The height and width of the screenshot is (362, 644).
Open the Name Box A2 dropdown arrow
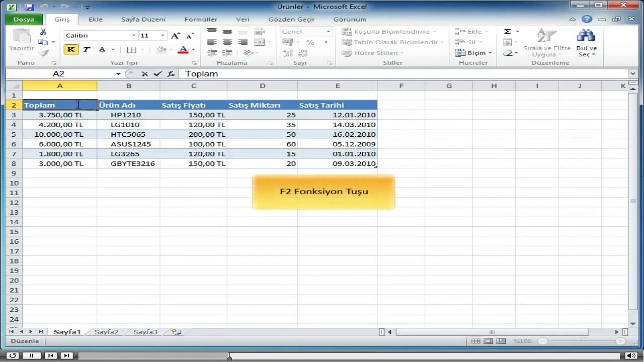[x=118, y=74]
